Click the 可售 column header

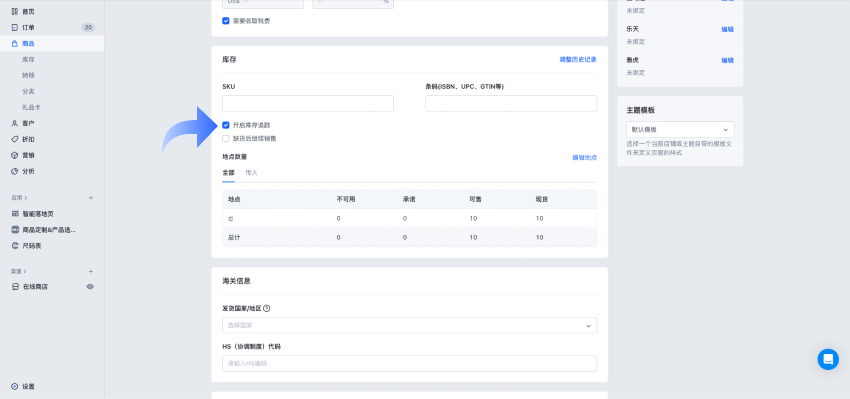click(x=475, y=200)
